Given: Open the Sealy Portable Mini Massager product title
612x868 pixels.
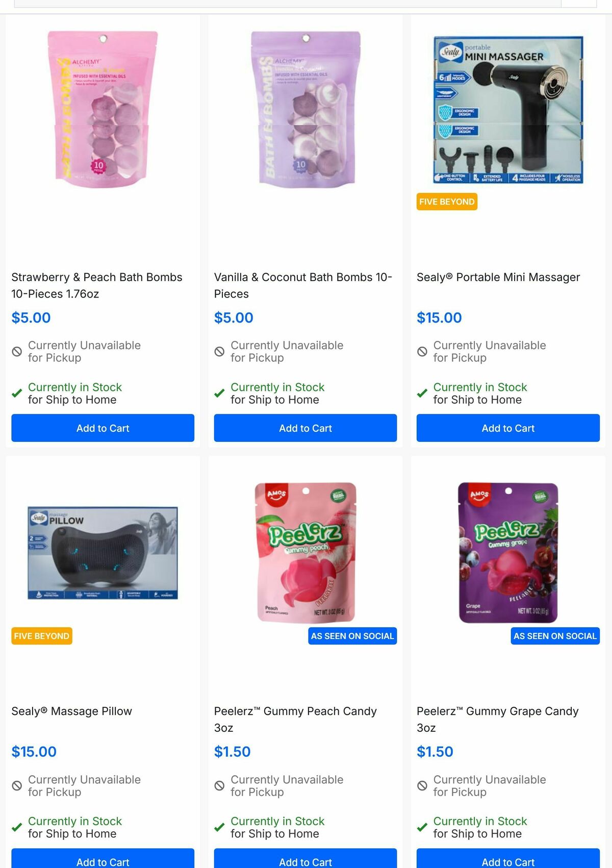Looking at the screenshot, I should [498, 277].
